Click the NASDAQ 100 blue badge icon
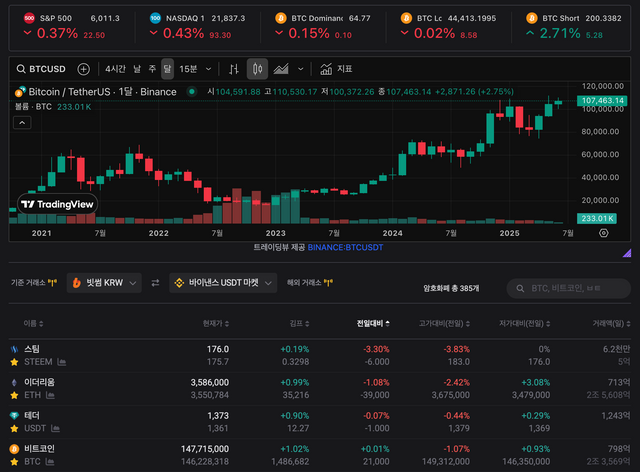 click(156, 18)
